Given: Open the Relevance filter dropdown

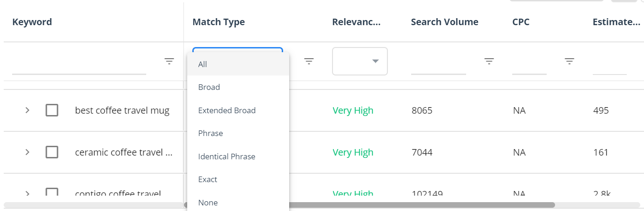Looking at the screenshot, I should (360, 61).
